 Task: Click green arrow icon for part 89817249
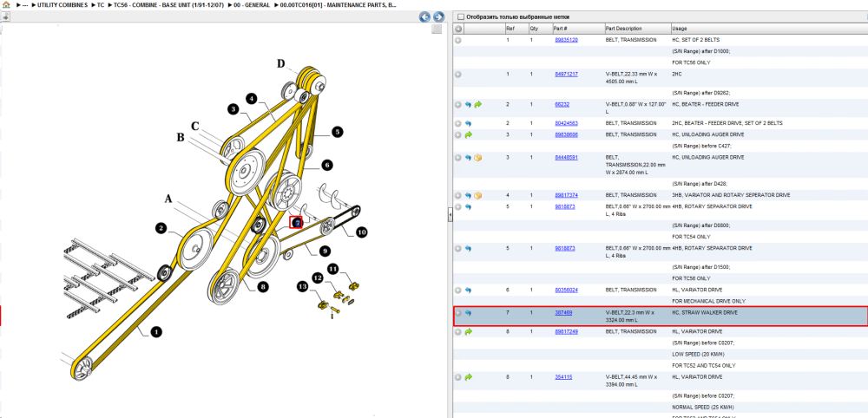click(x=469, y=332)
